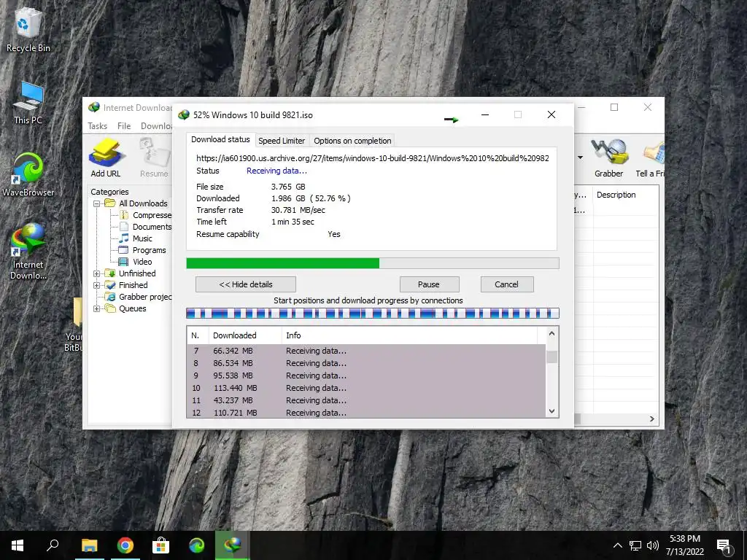Click the network tray icon
The height and width of the screenshot is (560, 747).
coord(635,545)
